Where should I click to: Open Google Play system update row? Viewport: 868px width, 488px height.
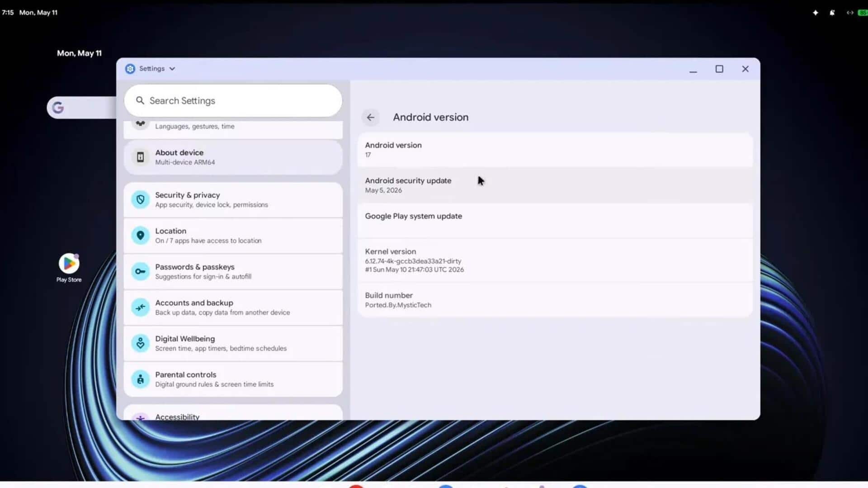(x=555, y=221)
